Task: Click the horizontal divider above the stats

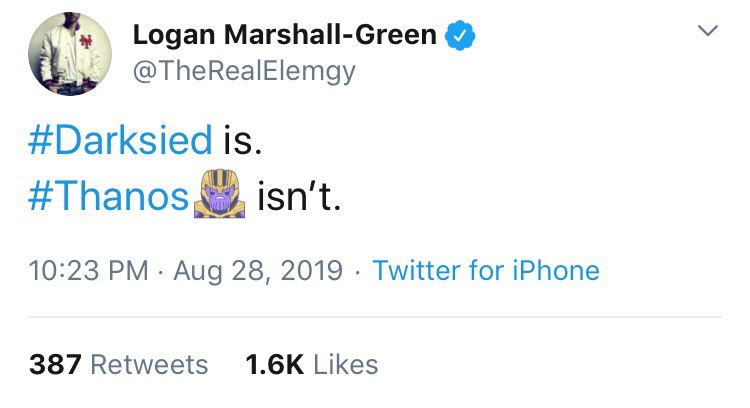Action: [375, 317]
